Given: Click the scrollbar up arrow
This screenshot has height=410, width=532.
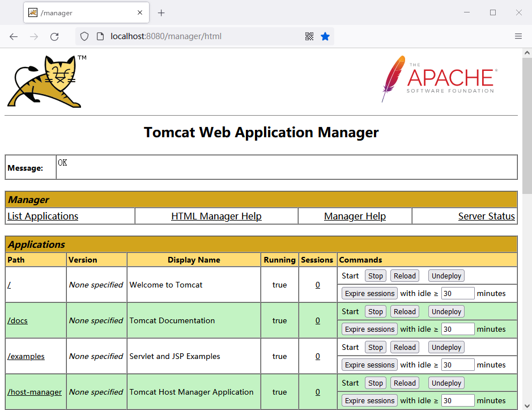Looking at the screenshot, I should (527, 53).
